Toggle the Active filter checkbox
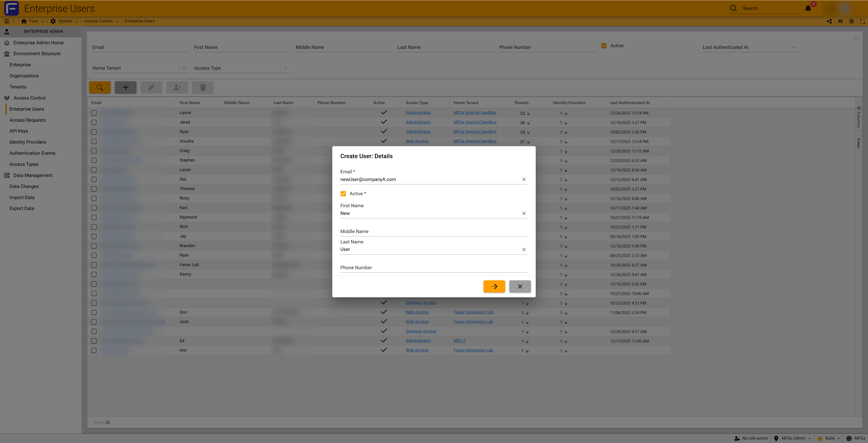This screenshot has height=443, width=868. point(604,45)
